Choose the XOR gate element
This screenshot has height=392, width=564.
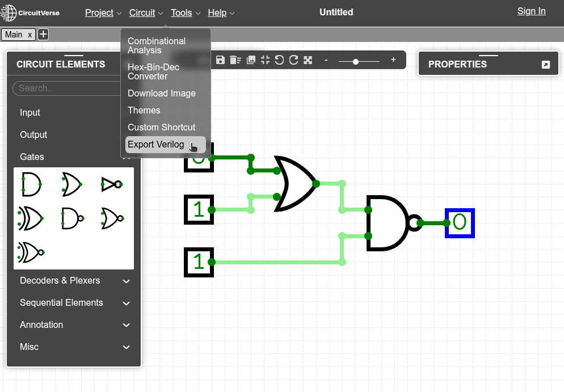point(31,218)
